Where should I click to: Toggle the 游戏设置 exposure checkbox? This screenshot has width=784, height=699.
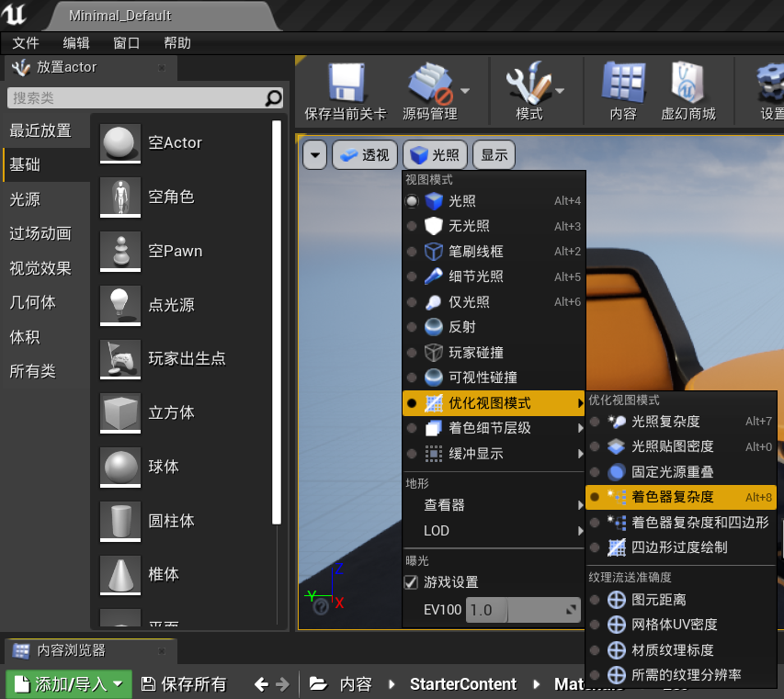tap(410, 580)
